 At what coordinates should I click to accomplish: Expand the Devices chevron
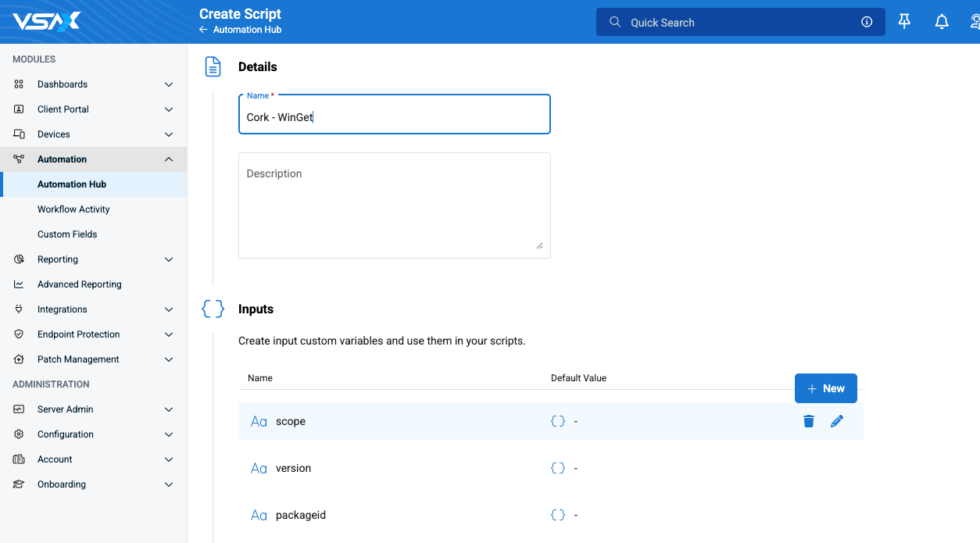point(169,134)
